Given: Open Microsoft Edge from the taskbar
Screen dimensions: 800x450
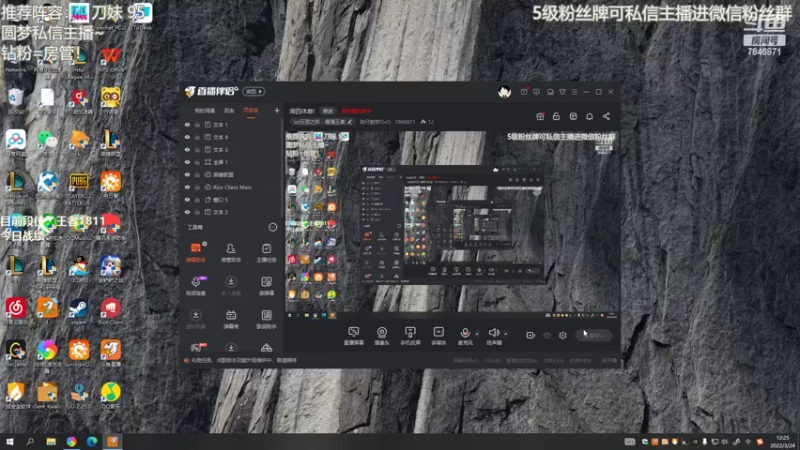Looking at the screenshot, I should (x=92, y=441).
